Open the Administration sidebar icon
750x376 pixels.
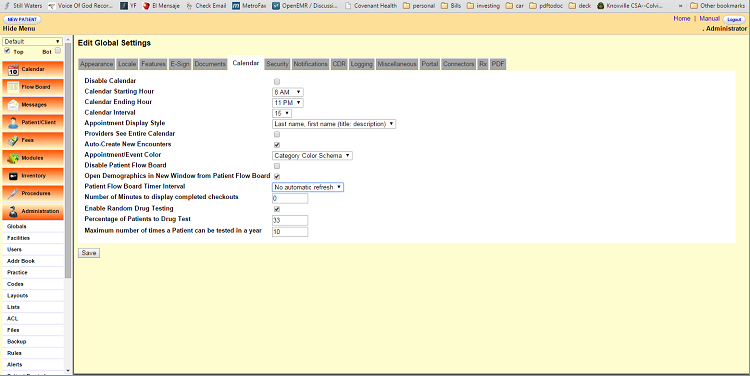[13, 211]
